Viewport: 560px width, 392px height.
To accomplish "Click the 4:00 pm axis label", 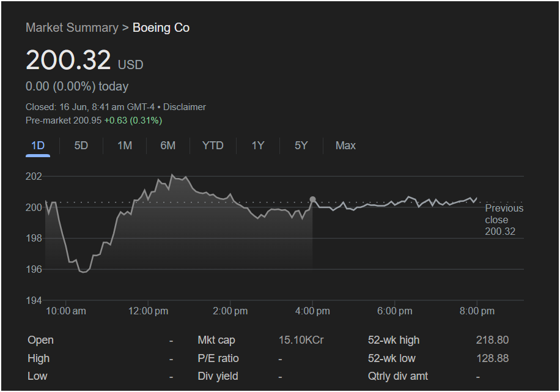I will point(312,311).
